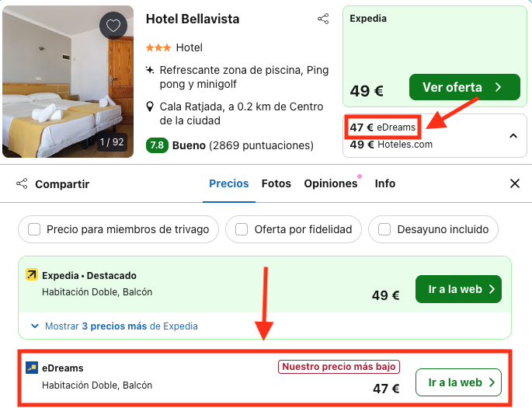Check the Oferta por fidelidad option
Viewport: 532px width, 408px height.
coord(242,229)
